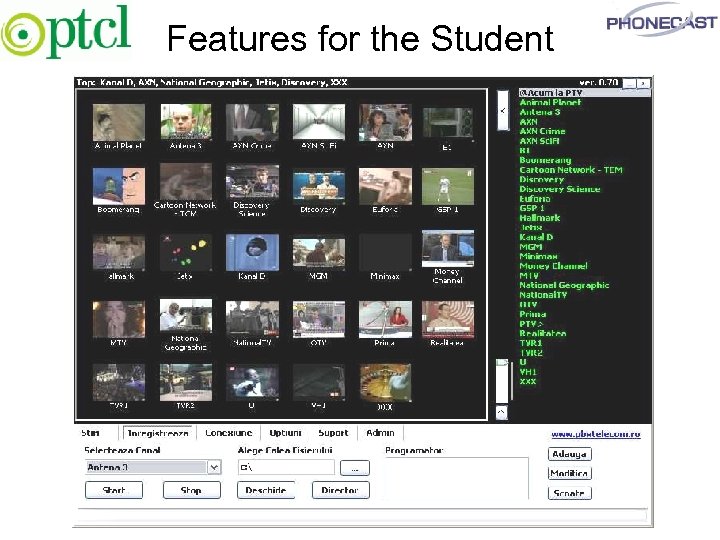The image size is (720, 540).
Task: Select Discovery Science in the channel list
Action: click(x=560, y=189)
